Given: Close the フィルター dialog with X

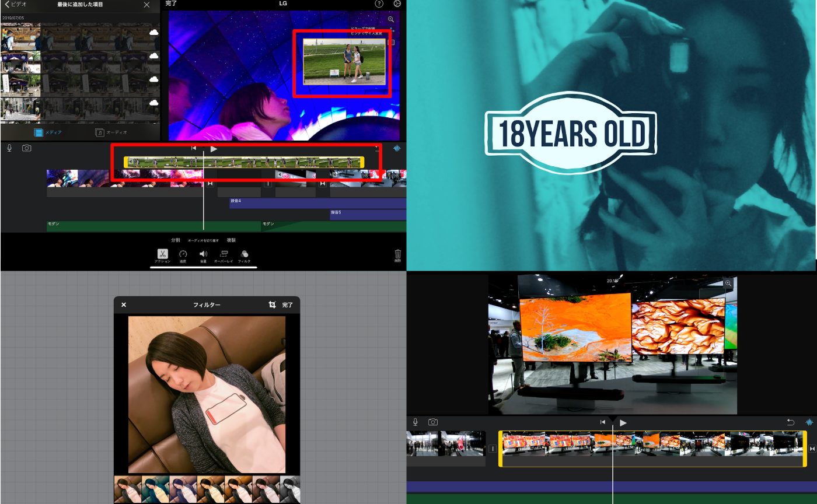Looking at the screenshot, I should (x=124, y=304).
